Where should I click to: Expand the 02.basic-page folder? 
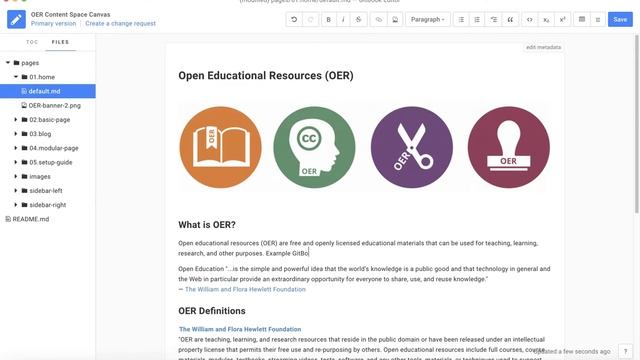tap(16, 120)
